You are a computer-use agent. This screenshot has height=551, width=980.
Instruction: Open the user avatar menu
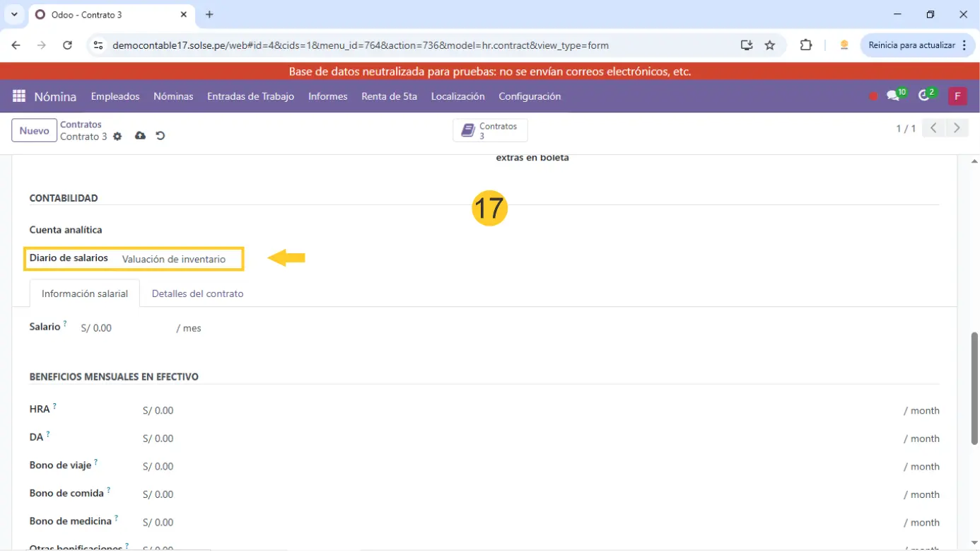tap(957, 96)
